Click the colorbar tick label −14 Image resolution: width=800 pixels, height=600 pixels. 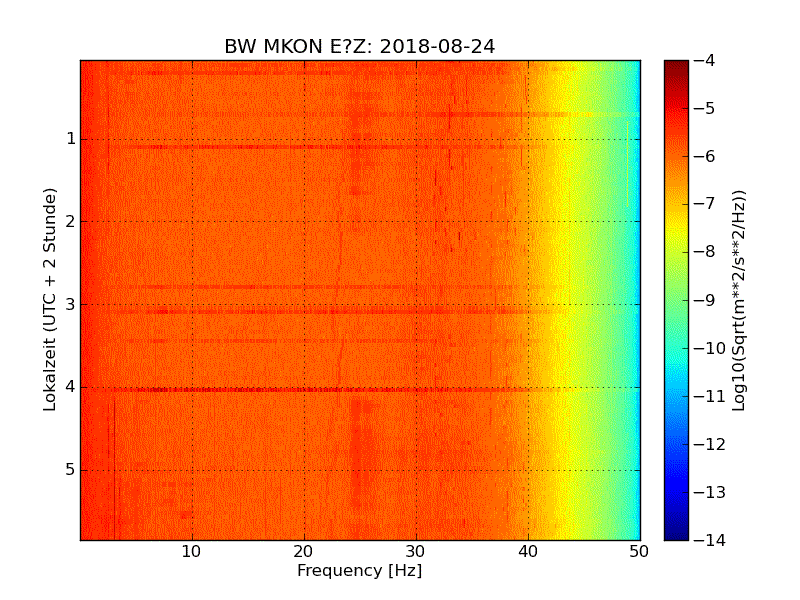[x=709, y=540]
